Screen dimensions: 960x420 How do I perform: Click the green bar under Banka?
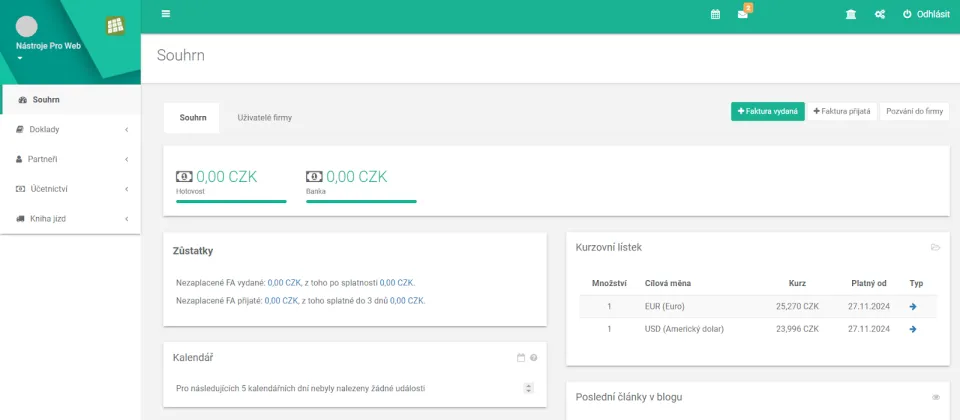pos(361,201)
